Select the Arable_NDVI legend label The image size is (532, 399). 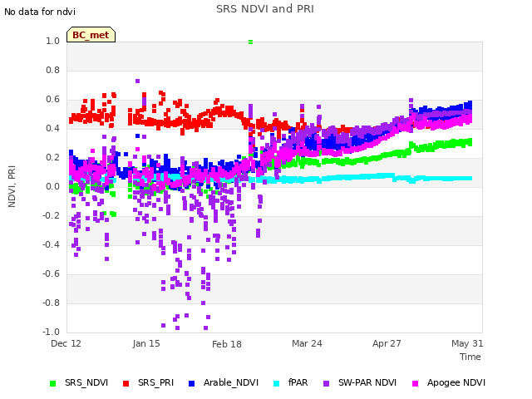tap(231, 382)
